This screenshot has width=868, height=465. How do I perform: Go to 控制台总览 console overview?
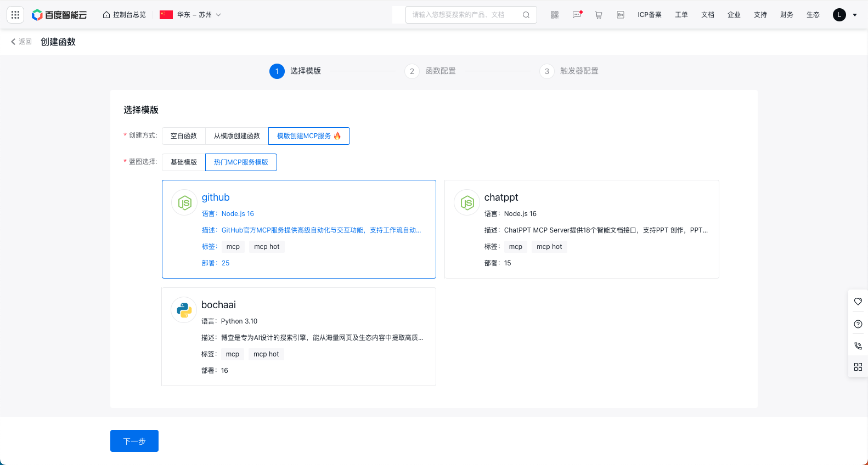(x=125, y=15)
